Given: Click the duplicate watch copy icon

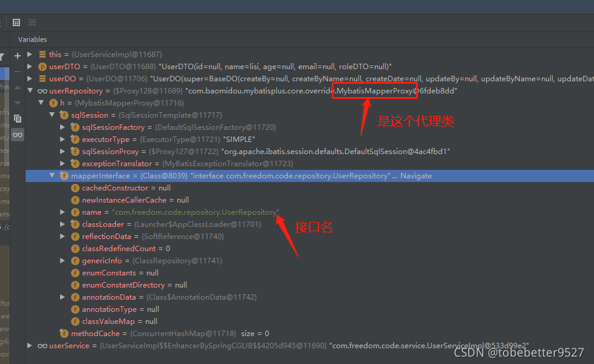Looking at the screenshot, I should [x=18, y=119].
